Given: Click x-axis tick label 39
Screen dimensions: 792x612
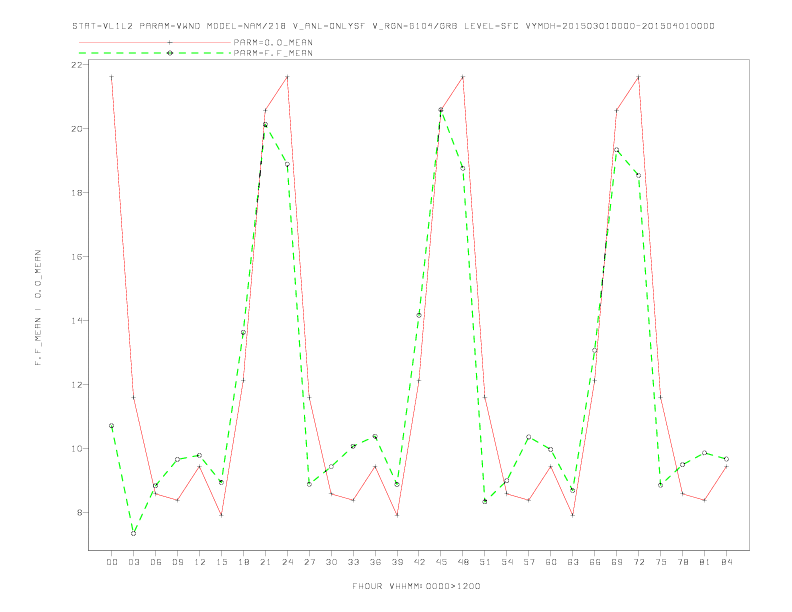Looking at the screenshot, I should click(x=397, y=562).
